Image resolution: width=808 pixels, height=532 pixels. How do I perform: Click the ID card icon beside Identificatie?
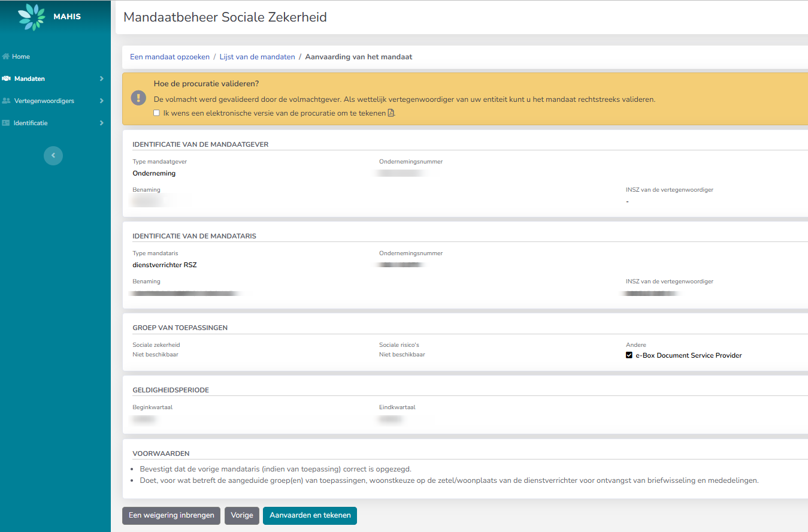pos(6,123)
